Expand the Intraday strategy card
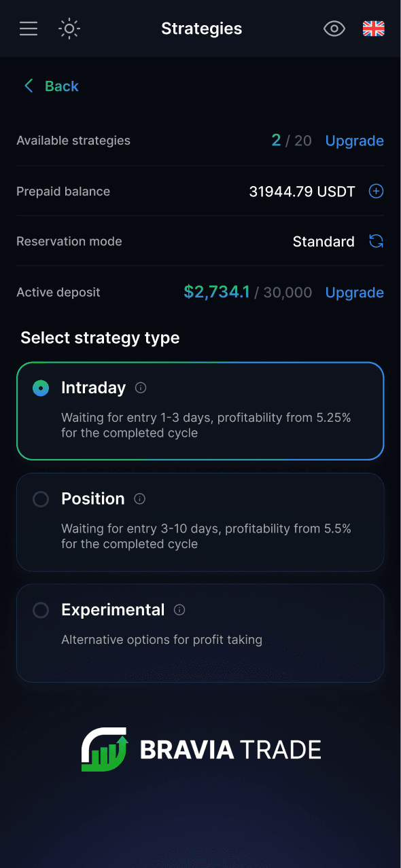 (x=201, y=411)
